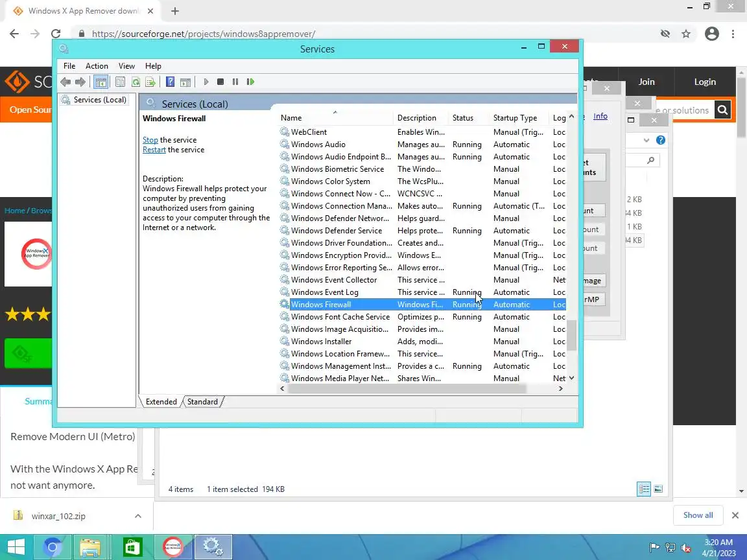Select the Windows Color System service
The width and height of the screenshot is (747, 560).
pos(423,181)
